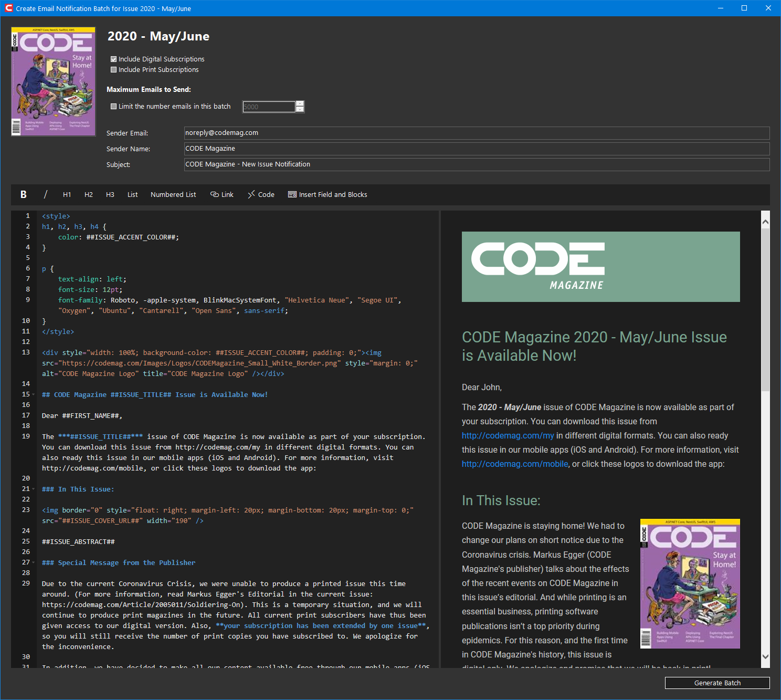Edit the Sender Name field
The image size is (781, 700).
tap(477, 149)
